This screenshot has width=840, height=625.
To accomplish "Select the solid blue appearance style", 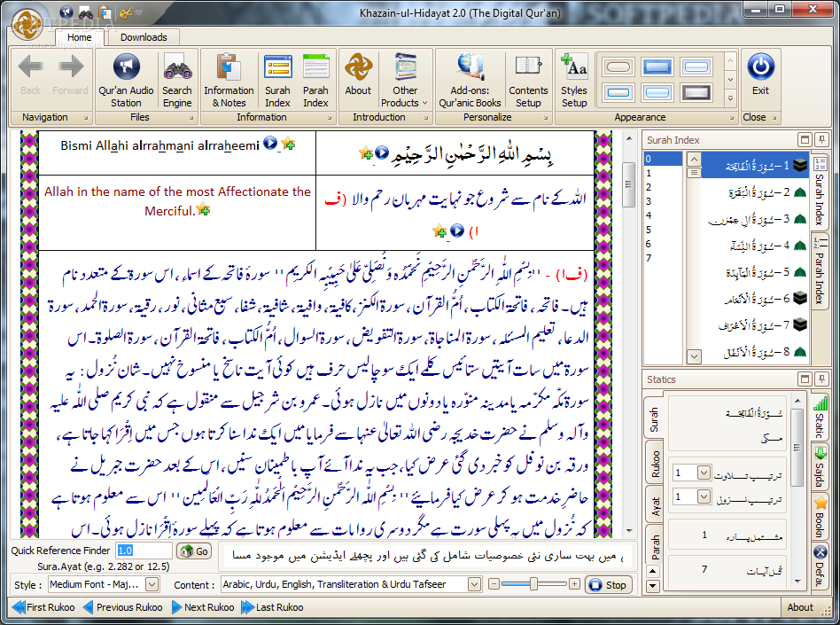I will click(657, 67).
